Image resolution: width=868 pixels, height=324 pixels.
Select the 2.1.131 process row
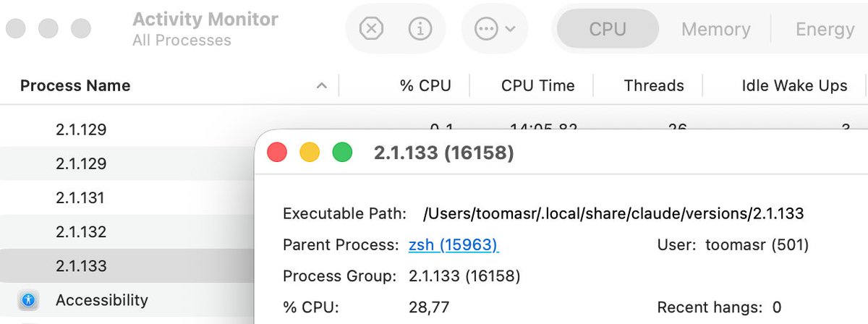(x=127, y=197)
